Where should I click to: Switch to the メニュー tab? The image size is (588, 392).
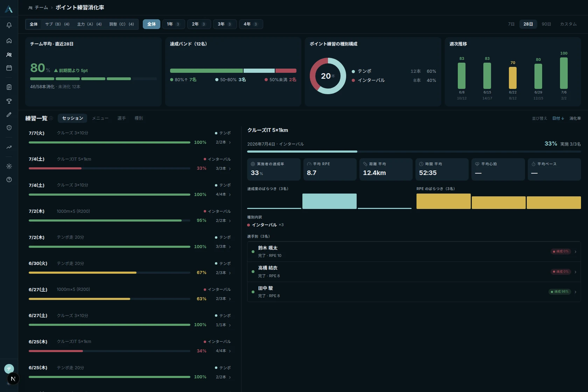(100, 118)
